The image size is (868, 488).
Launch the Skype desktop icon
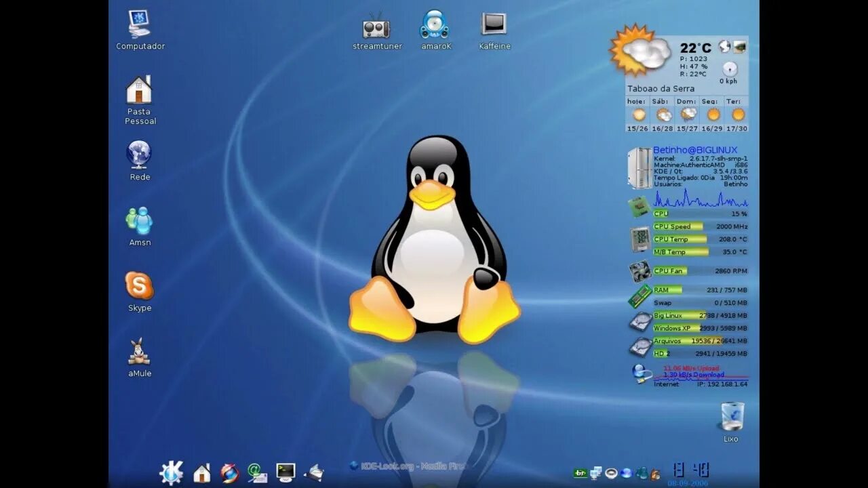click(140, 292)
